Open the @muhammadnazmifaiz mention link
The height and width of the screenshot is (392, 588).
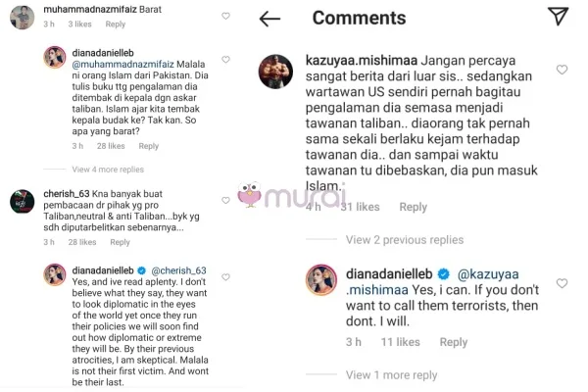[x=123, y=64]
